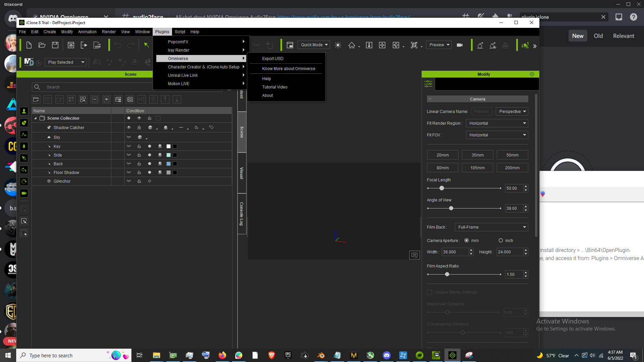Click the render preview eye window icon
644x362 pixels.
tap(71, 45)
